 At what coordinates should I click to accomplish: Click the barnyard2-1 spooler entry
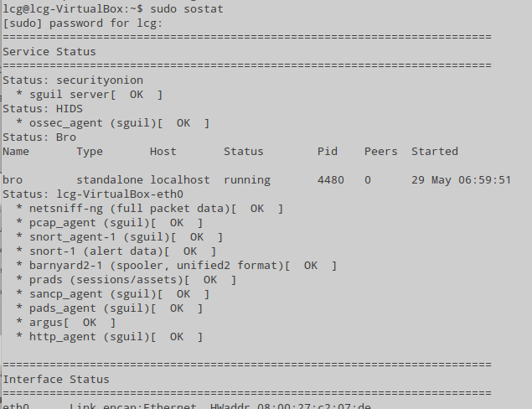pos(177,266)
